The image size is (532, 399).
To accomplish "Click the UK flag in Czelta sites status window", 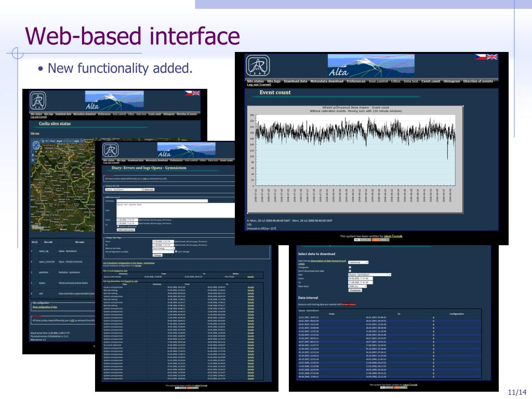I will pos(196,93).
